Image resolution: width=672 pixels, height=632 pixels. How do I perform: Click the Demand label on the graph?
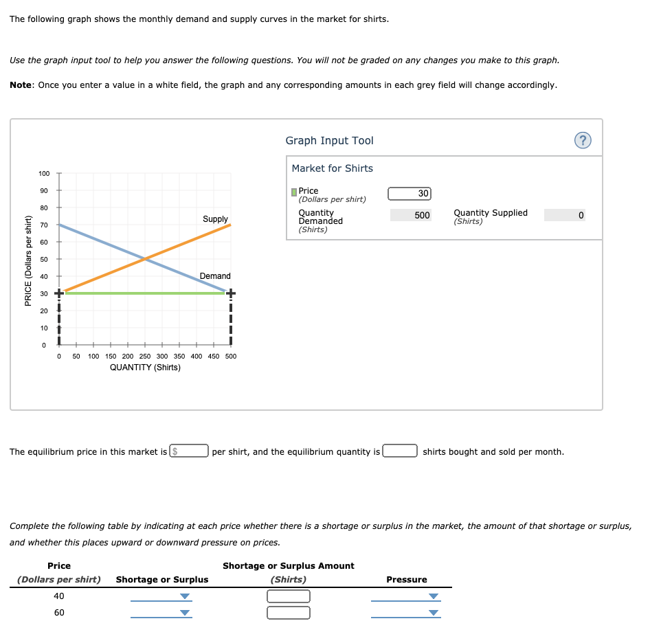(216, 275)
